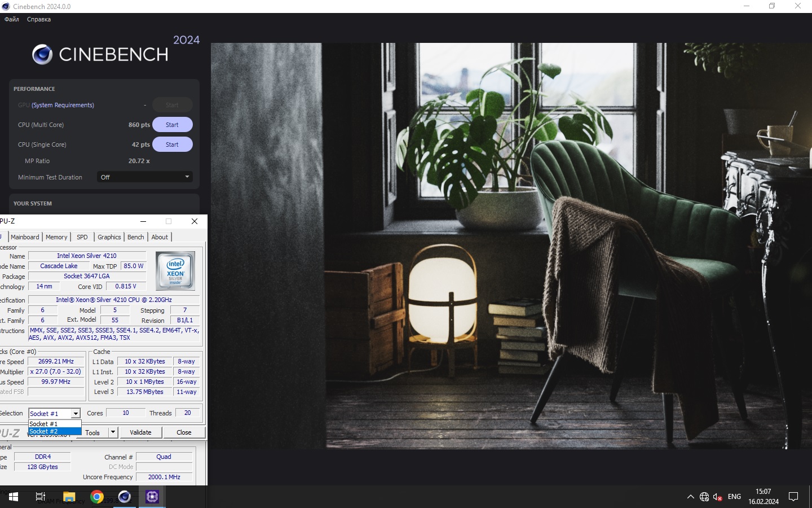The image size is (812, 508).
Task: Choose Socket #2 from the list
Action: click(55, 431)
